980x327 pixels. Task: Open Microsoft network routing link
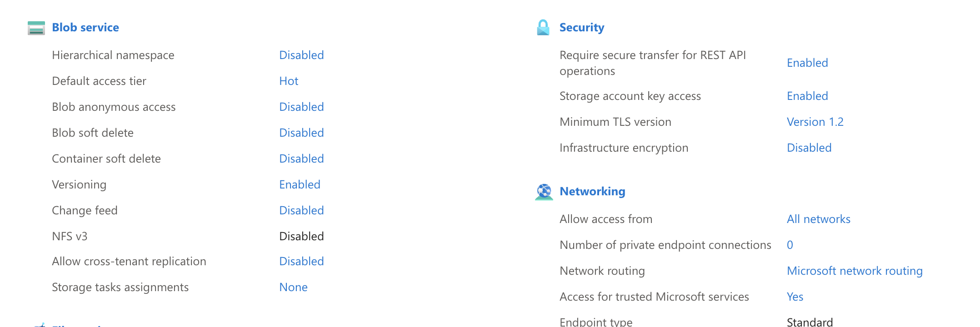click(855, 271)
